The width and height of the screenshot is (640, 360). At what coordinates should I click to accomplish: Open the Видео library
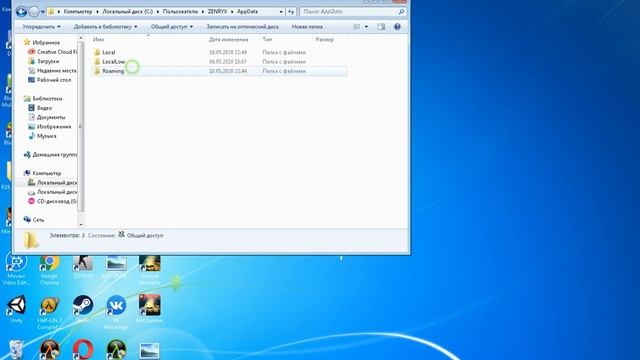point(44,108)
